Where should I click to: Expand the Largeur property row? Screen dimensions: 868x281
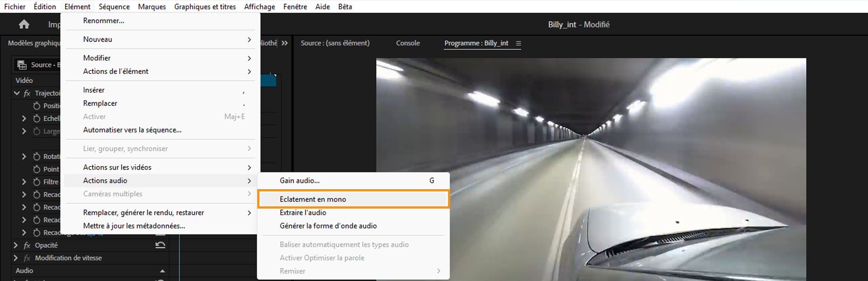pos(24,131)
